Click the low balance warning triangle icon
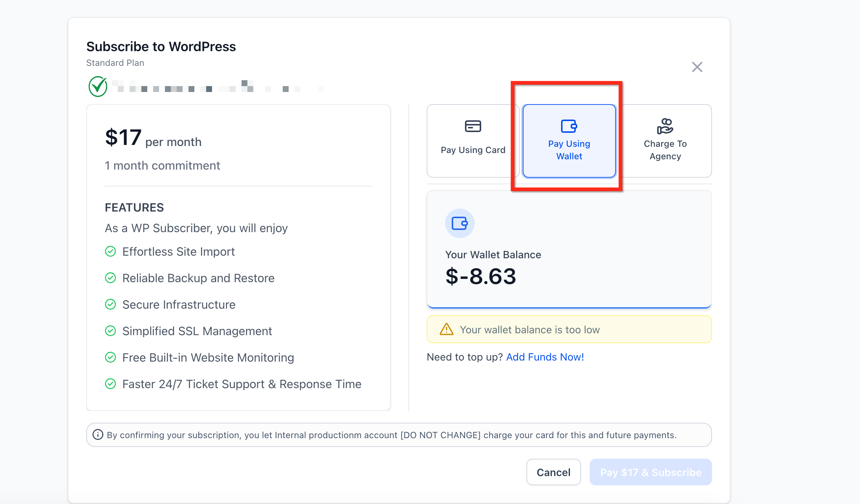860x504 pixels. coord(447,329)
